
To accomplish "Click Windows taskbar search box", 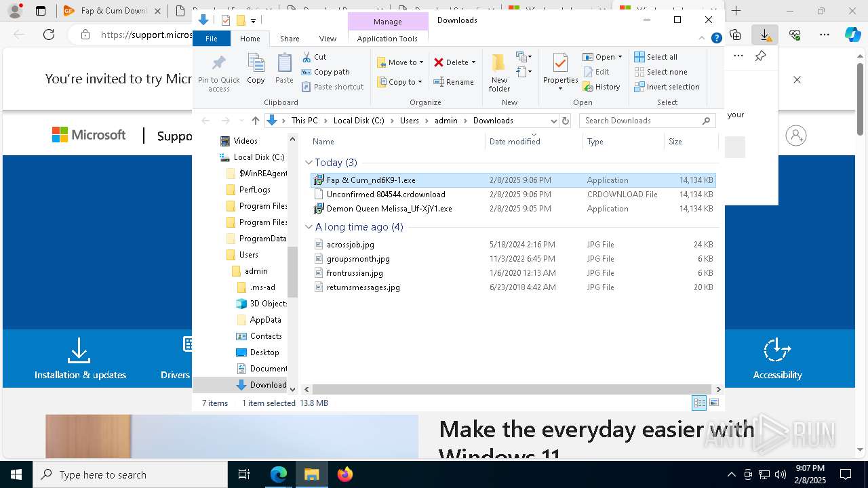I will [x=130, y=474].
